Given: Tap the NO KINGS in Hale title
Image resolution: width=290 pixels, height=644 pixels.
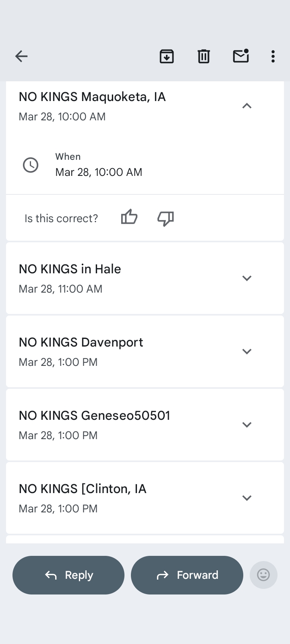Looking at the screenshot, I should (x=70, y=269).
